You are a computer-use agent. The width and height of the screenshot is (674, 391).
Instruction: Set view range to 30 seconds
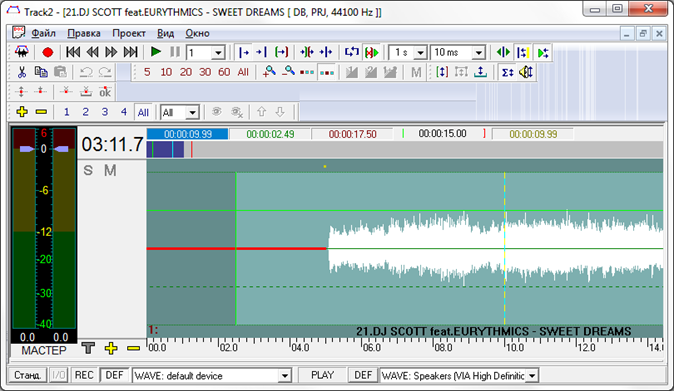click(x=205, y=72)
